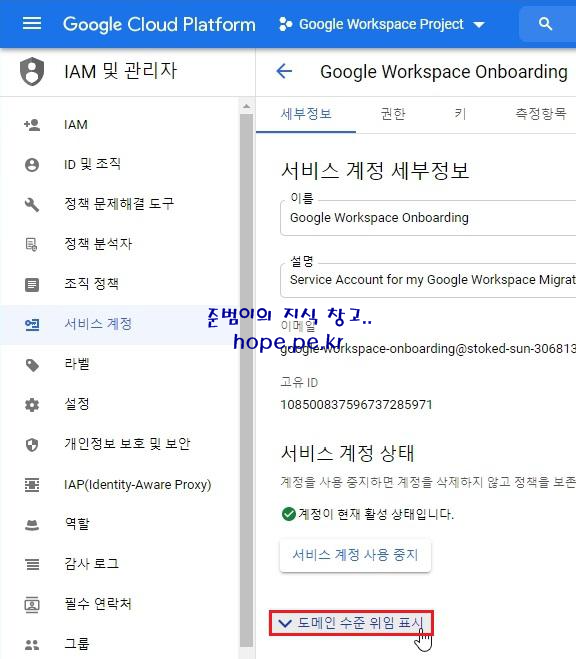Click the 그룹 people icon

(32, 644)
